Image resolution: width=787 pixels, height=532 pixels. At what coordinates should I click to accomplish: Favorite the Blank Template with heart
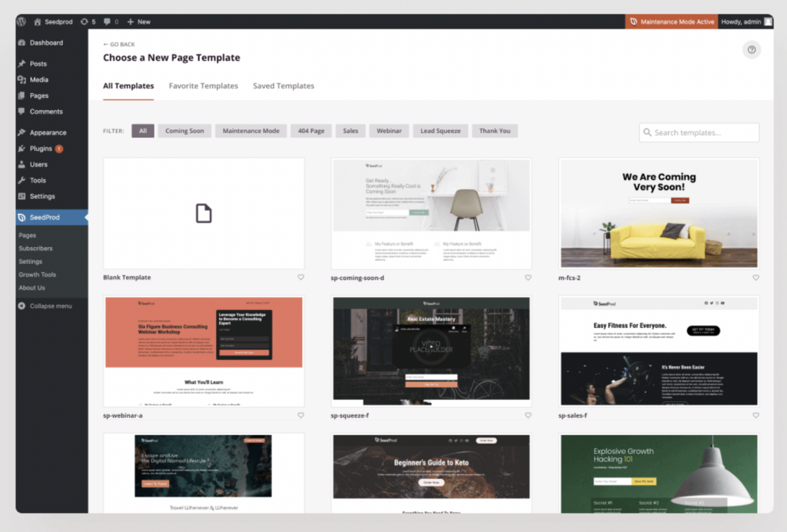[x=301, y=277]
